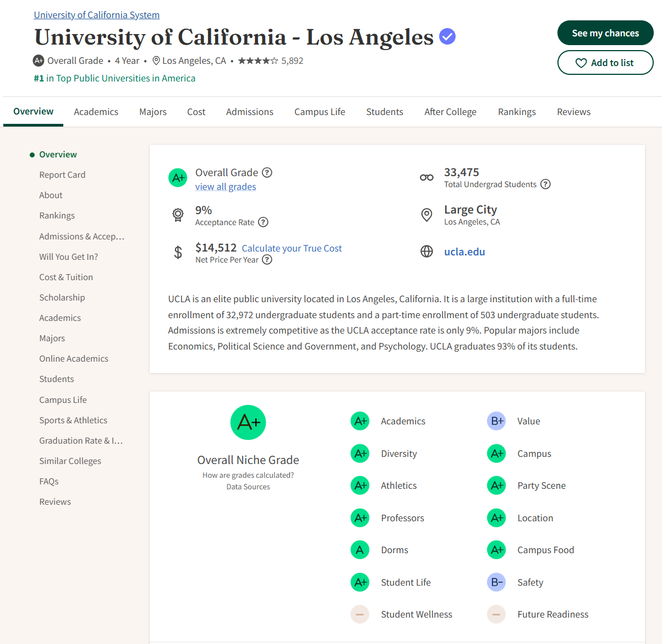Click the Add to list button

(x=605, y=63)
